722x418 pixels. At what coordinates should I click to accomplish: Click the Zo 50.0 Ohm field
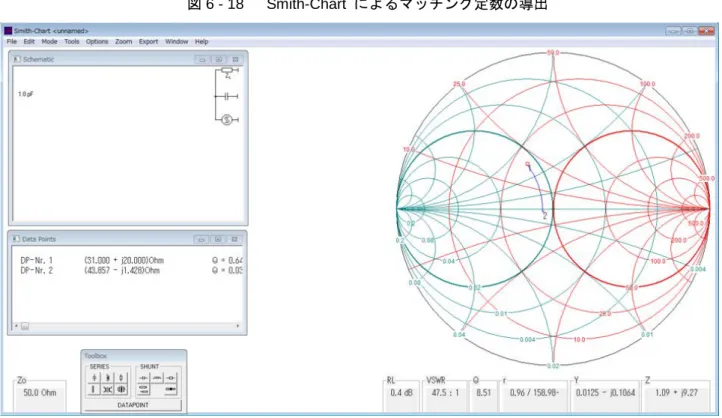40,393
